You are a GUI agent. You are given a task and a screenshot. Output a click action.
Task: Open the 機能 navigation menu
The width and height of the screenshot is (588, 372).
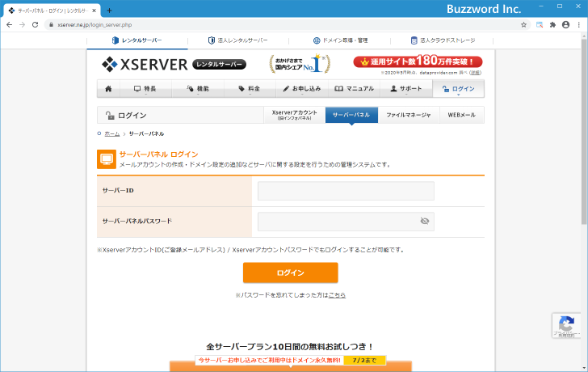pos(198,89)
